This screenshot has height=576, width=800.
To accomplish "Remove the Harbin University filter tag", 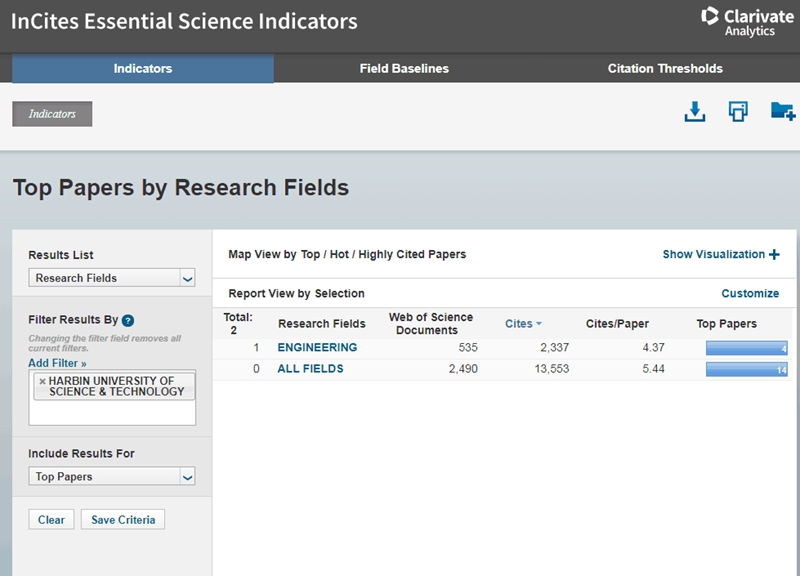I will [41, 381].
